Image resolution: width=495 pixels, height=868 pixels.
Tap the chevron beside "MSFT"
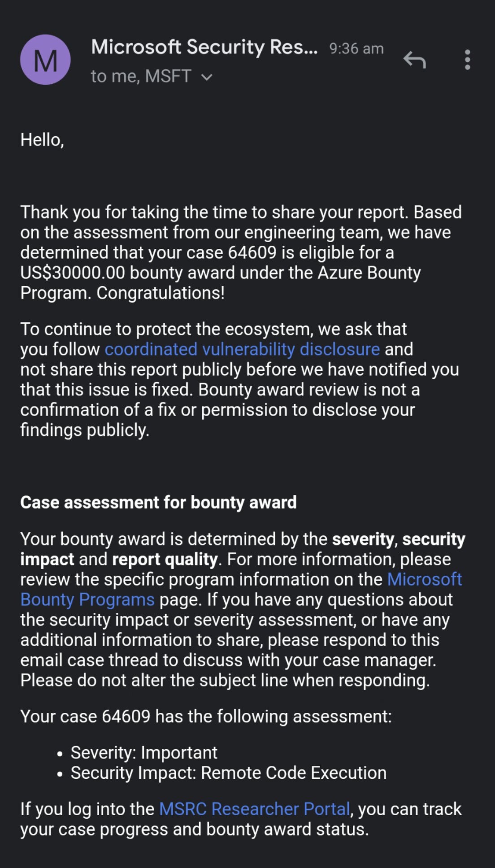click(206, 77)
